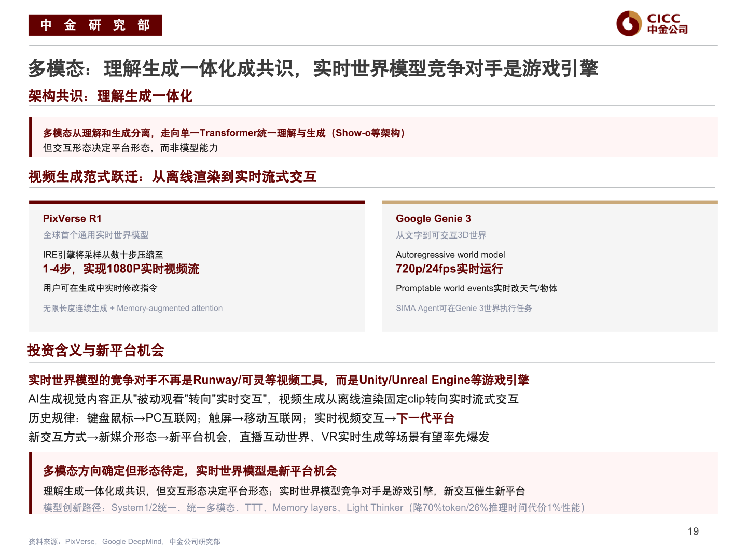Click the CICC 中金公司 logo
The image size is (747, 560).
click(652, 23)
